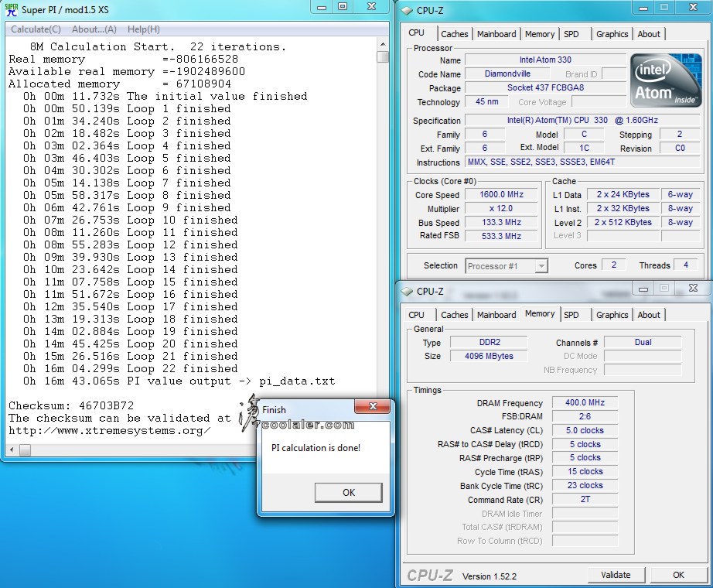
Task: Click the 'x 12.0' multiplier value
Action: tap(501, 208)
